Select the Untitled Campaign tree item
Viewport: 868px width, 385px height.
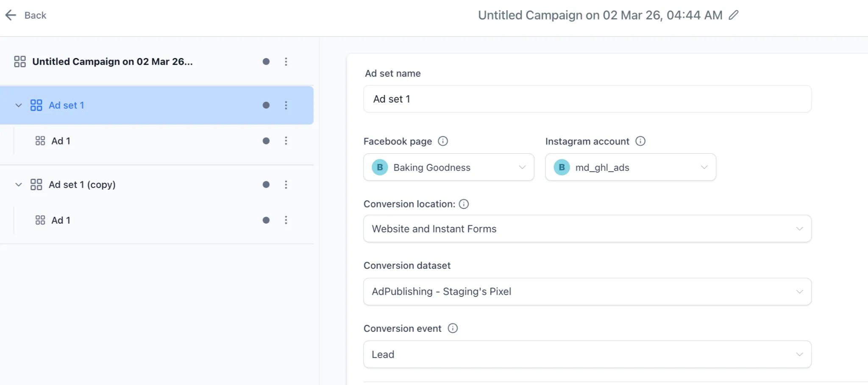pyautogui.click(x=112, y=62)
